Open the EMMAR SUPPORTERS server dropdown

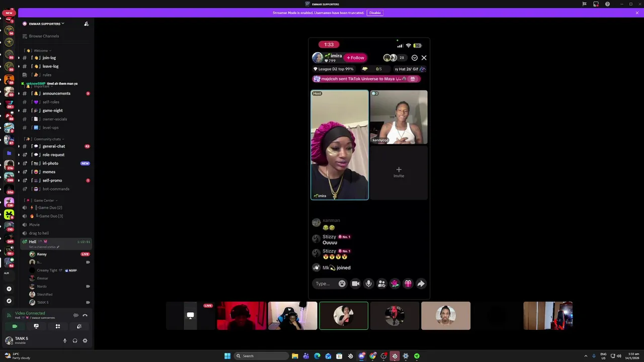[46, 24]
